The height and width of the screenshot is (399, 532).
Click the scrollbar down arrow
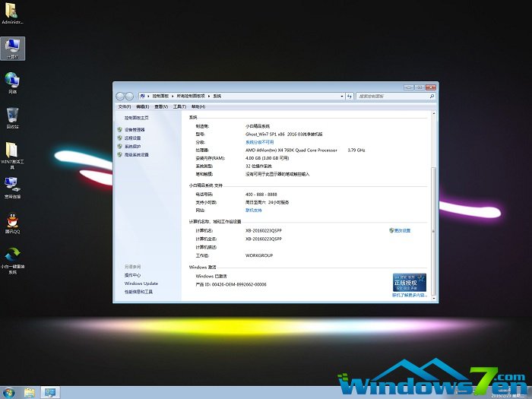[433, 299]
